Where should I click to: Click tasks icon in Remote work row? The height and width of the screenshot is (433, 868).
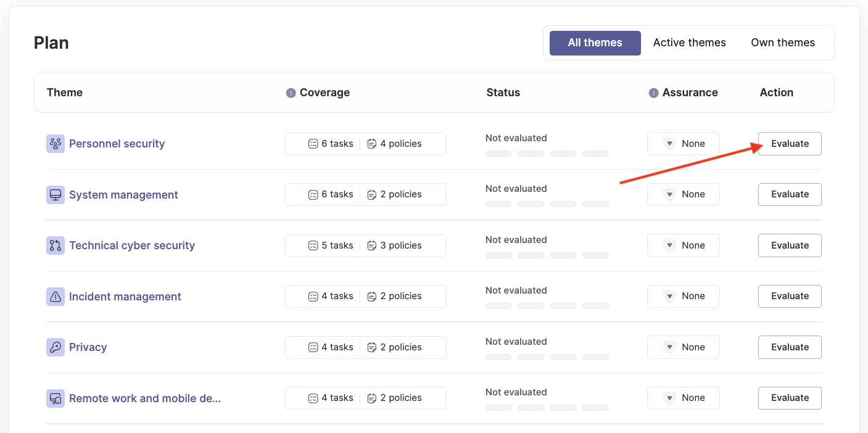click(313, 398)
